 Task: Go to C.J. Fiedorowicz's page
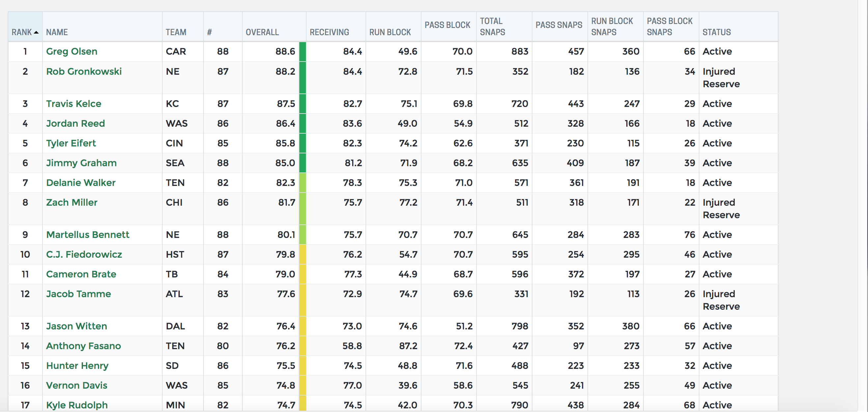click(84, 254)
